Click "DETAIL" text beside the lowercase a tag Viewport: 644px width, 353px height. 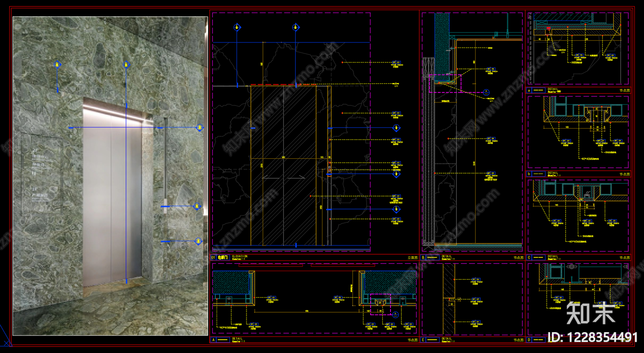click(553, 89)
